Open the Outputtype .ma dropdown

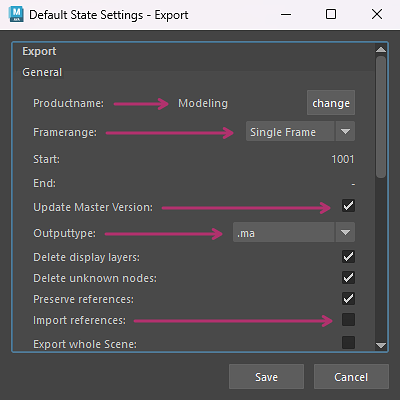[x=294, y=232]
